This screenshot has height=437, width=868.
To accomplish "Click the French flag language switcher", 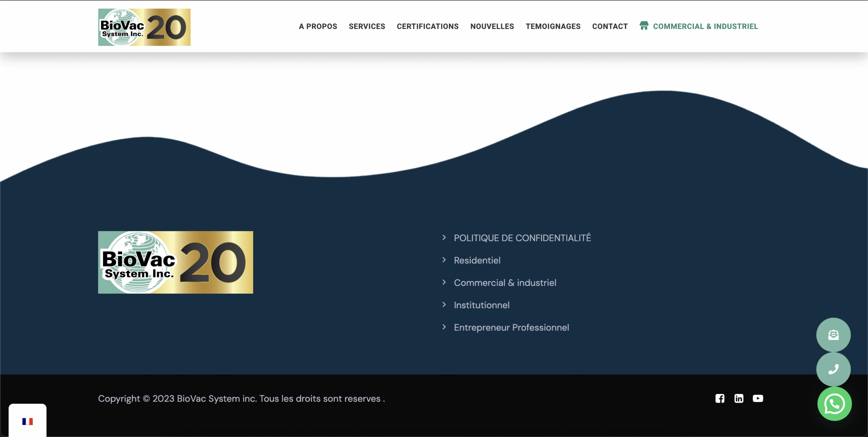I will (28, 421).
